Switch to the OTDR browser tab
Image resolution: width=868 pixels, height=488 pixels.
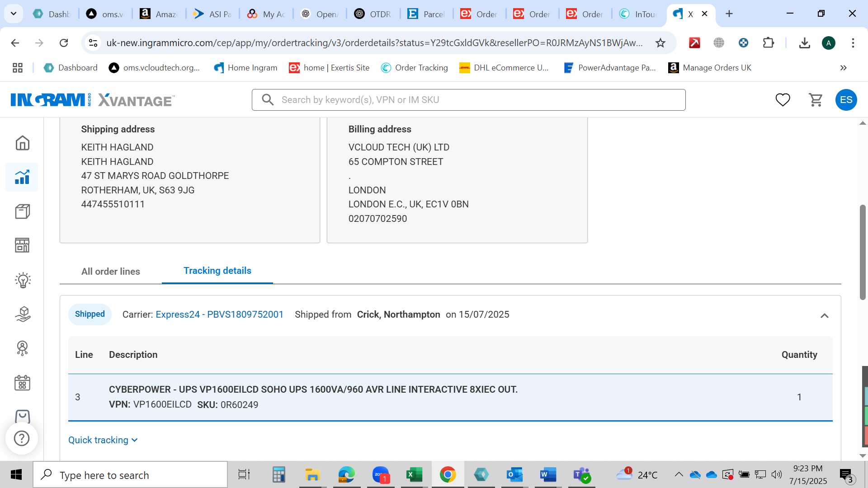tap(373, 14)
